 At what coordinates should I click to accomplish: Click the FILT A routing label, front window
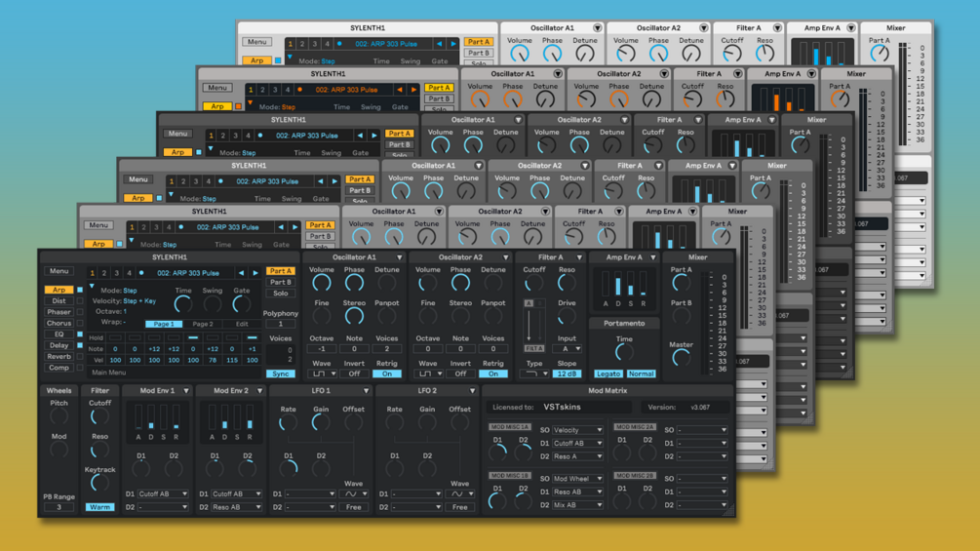click(x=534, y=348)
